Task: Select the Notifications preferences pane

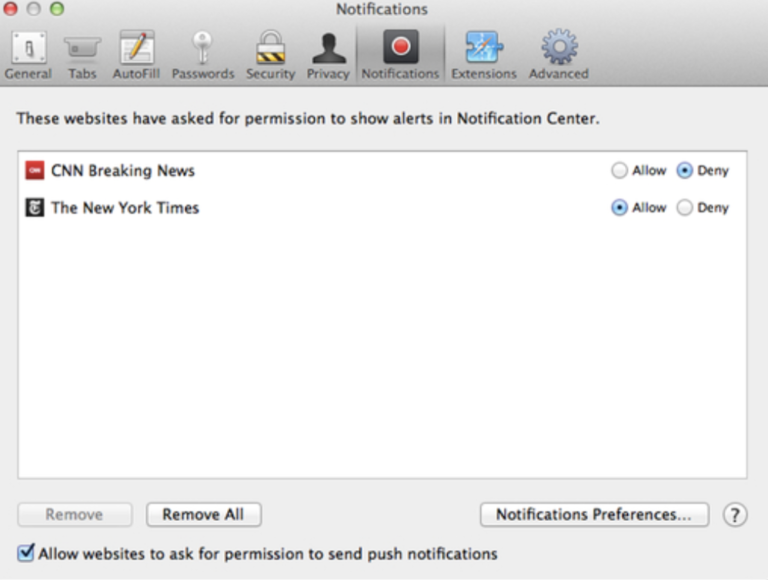Action: click(x=401, y=55)
